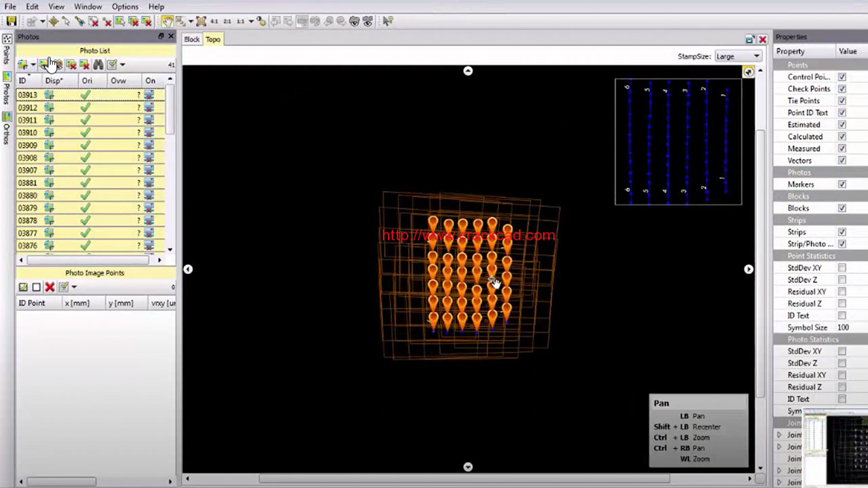Open the Options menu
868x488 pixels.
[125, 7]
